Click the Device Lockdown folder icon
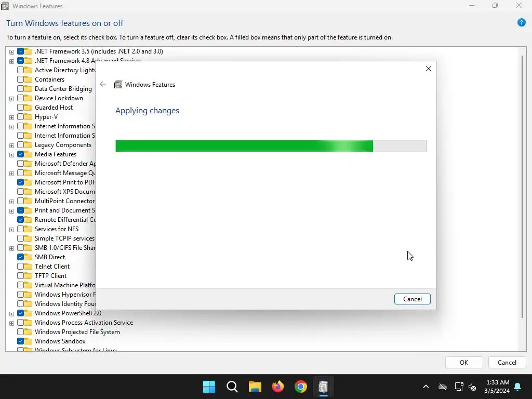The height and width of the screenshot is (399, 532). 28,98
